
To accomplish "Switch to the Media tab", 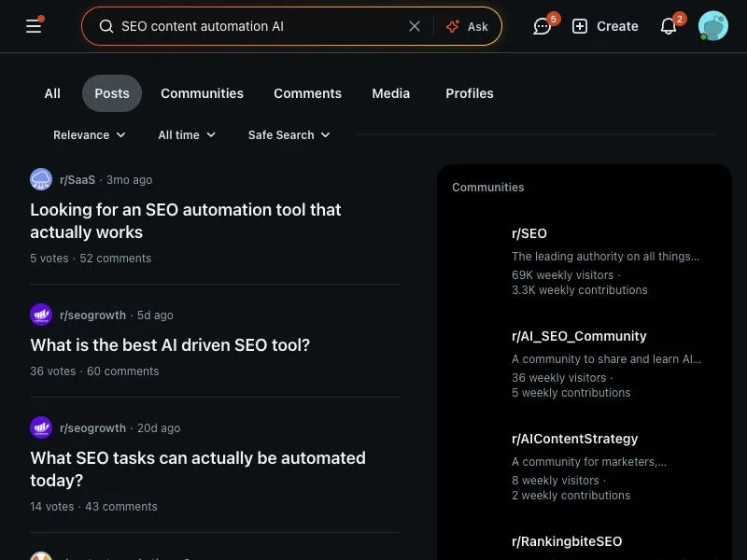I will click(x=390, y=93).
